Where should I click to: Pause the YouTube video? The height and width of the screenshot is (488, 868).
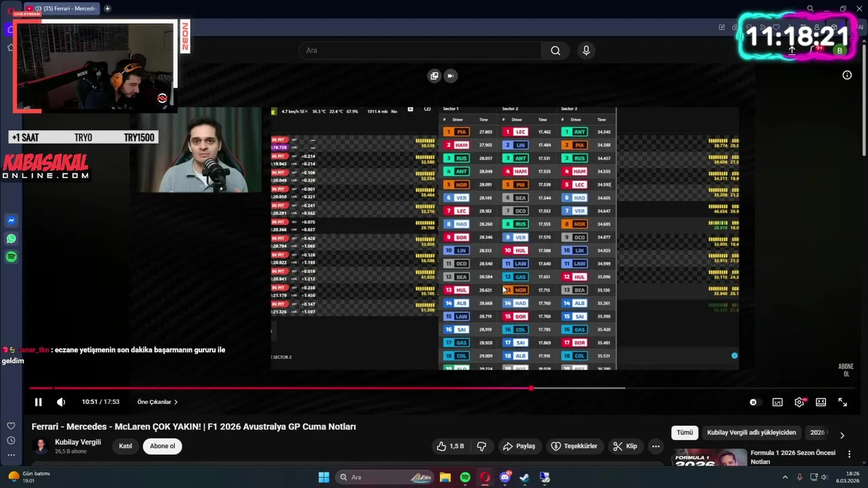pos(38,402)
